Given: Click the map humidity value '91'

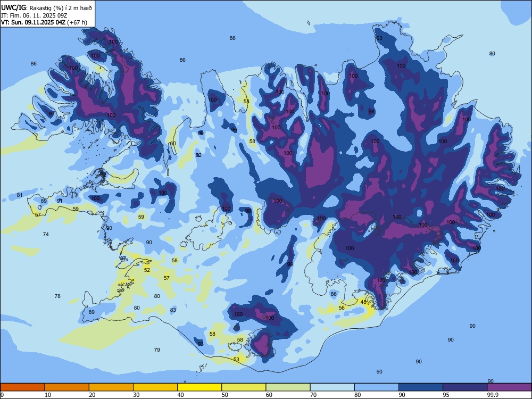Looking at the screenshot, I should [60, 201].
